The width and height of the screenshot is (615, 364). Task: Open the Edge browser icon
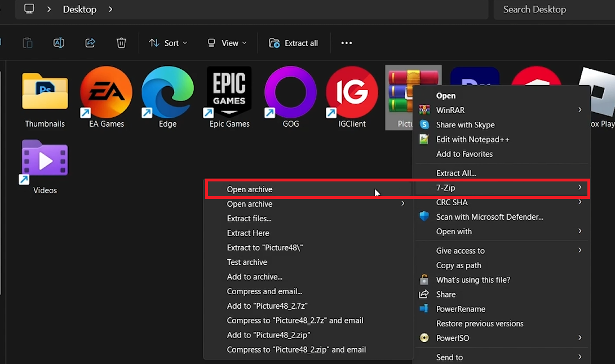(x=166, y=92)
